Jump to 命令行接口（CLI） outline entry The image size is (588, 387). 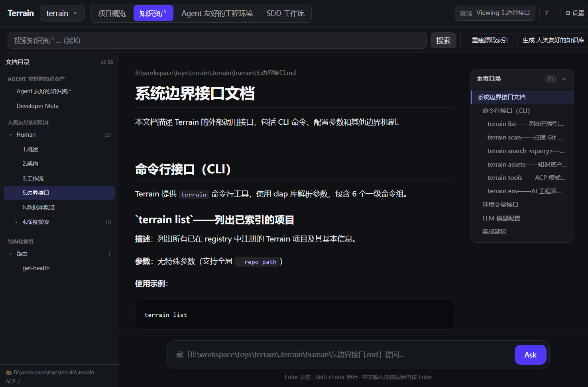(x=522, y=111)
